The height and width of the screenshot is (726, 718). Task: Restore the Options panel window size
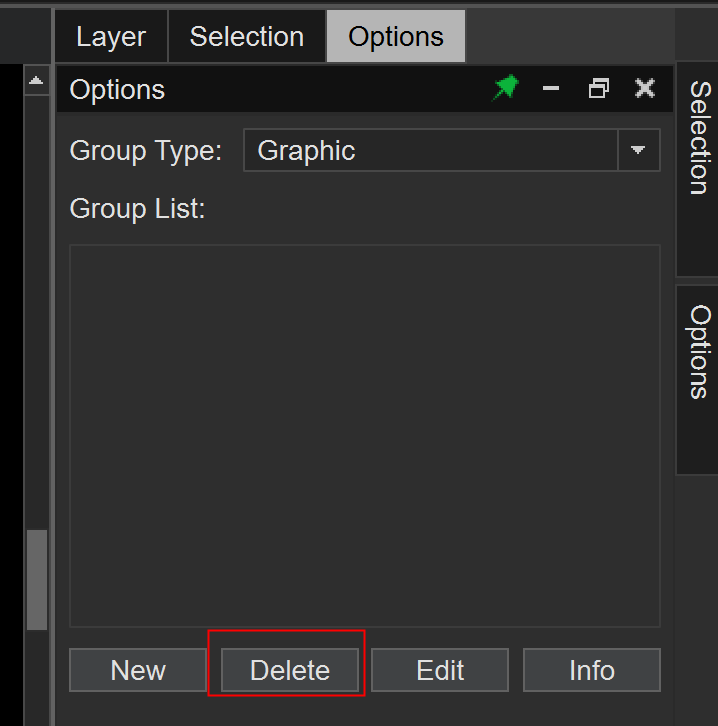click(598, 89)
